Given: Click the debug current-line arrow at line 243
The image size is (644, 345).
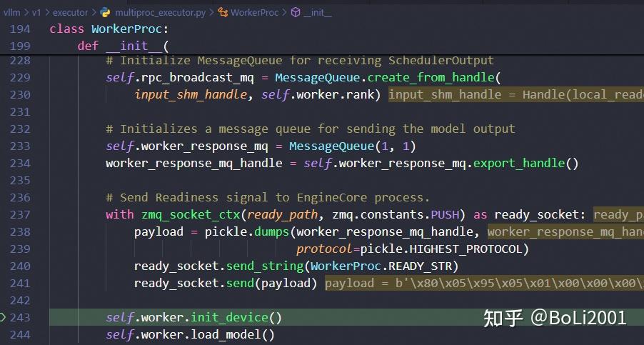Looking at the screenshot, I should pos(2,317).
